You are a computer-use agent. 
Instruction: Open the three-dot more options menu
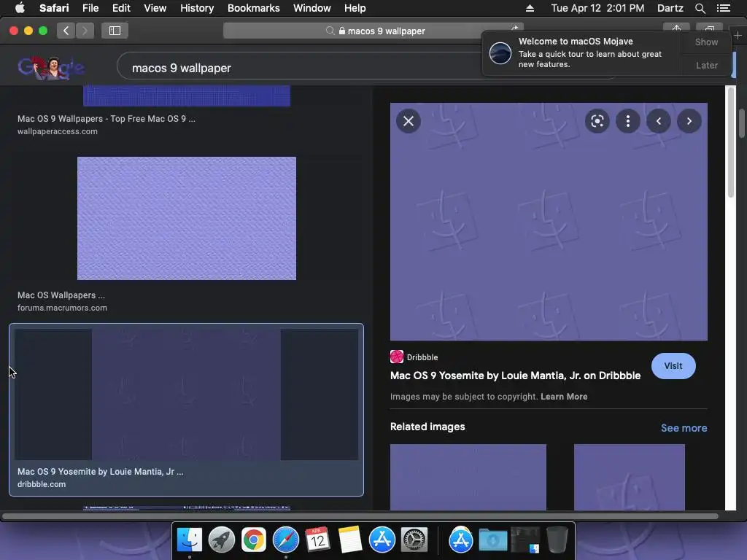[628, 121]
